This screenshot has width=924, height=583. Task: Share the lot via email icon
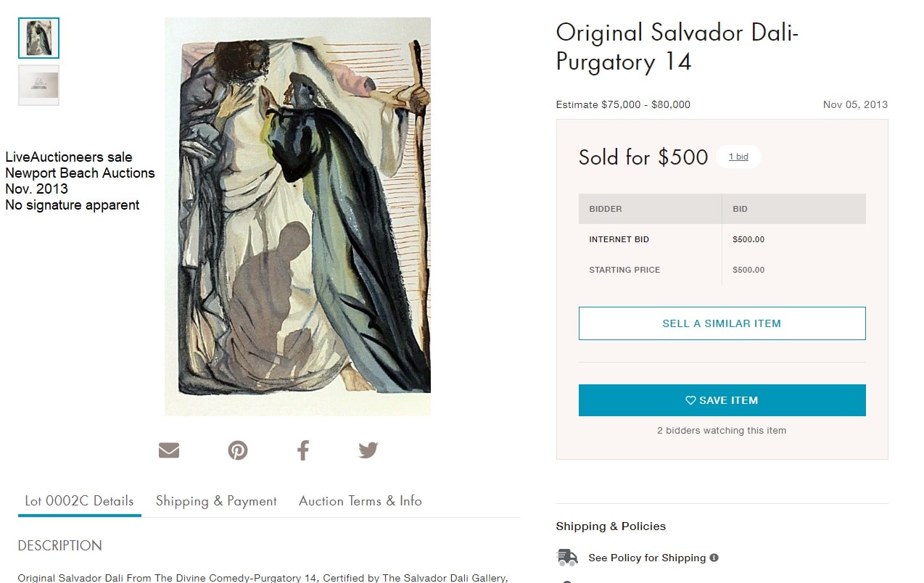coord(168,450)
